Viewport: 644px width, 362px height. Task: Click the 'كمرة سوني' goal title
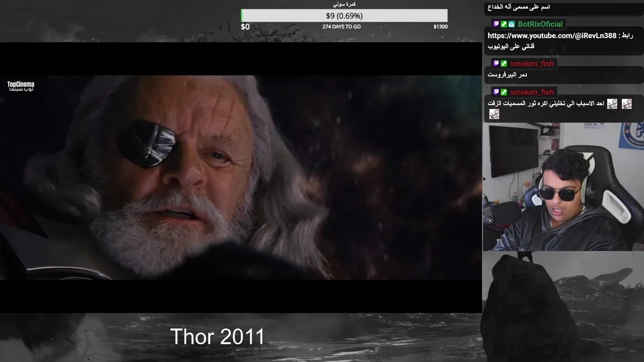[x=345, y=4]
